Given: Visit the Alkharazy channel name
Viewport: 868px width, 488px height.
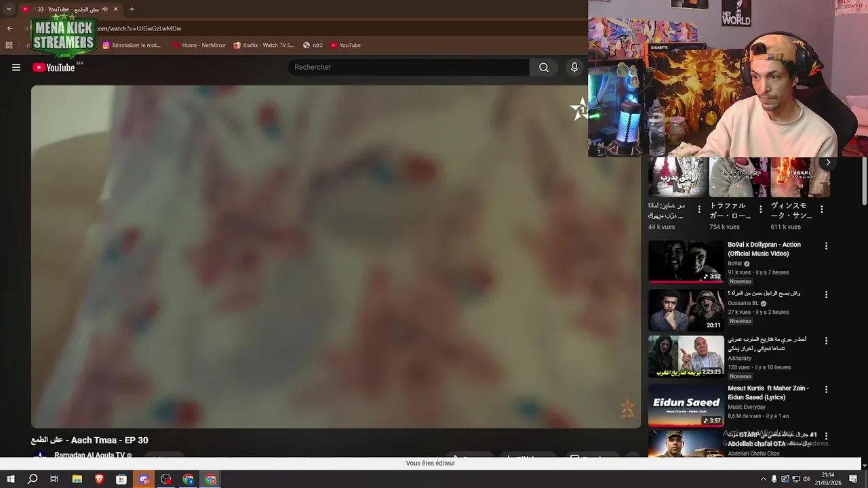Looking at the screenshot, I should (740, 359).
